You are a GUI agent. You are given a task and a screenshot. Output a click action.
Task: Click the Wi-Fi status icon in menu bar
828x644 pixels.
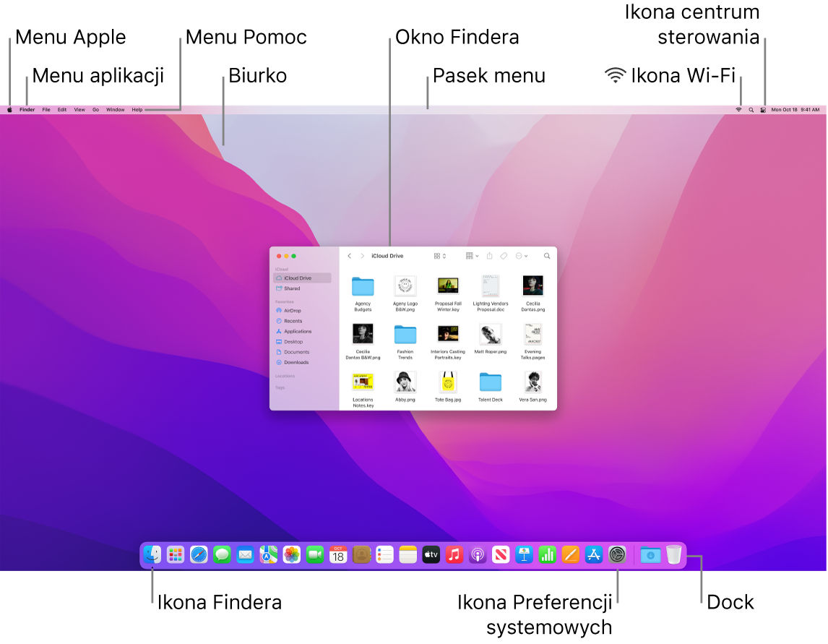pos(738,110)
